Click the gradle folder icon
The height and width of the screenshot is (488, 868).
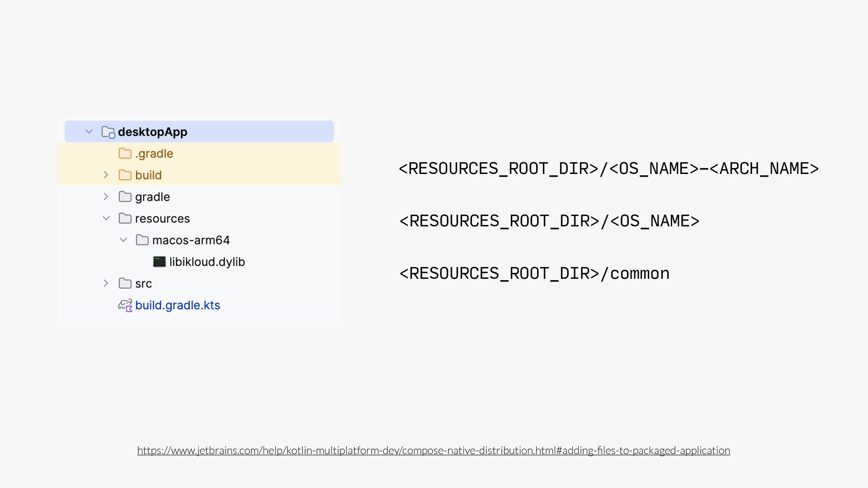point(125,197)
